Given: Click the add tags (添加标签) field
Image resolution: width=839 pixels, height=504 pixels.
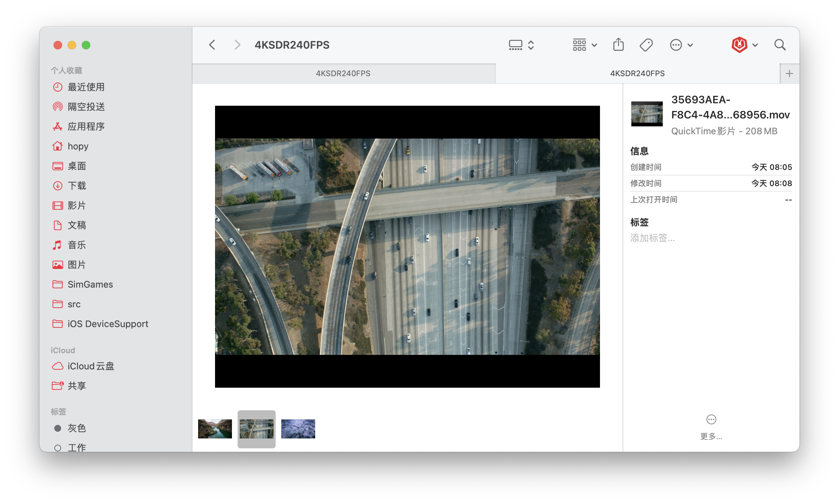Looking at the screenshot, I should [653, 238].
